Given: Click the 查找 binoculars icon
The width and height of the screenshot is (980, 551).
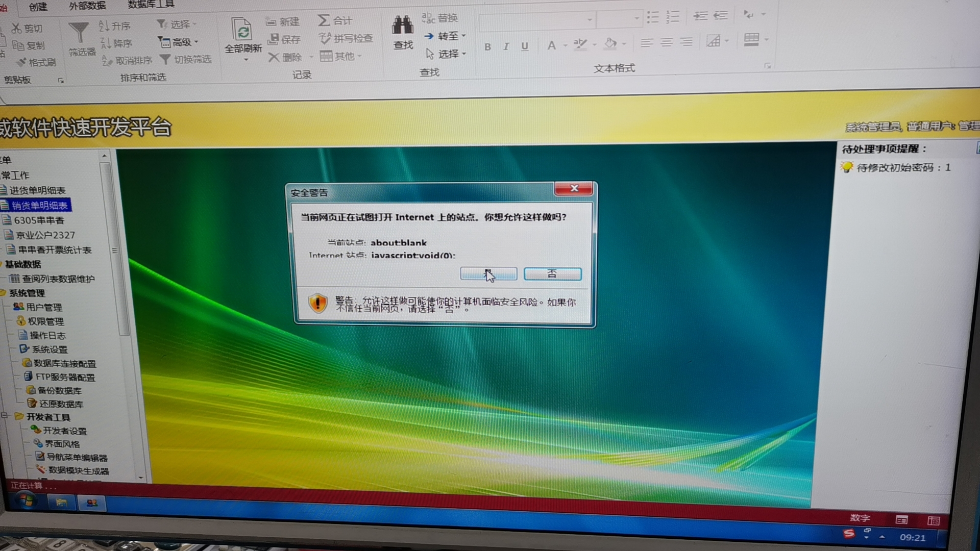Looking at the screenshot, I should pos(403,26).
